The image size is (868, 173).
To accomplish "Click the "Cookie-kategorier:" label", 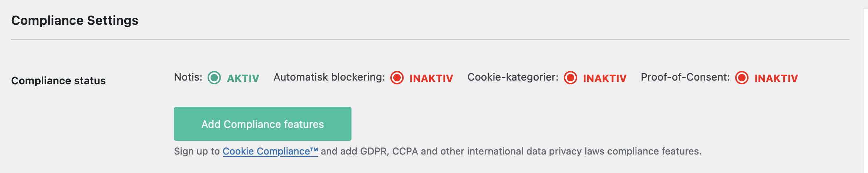I will (x=513, y=77).
